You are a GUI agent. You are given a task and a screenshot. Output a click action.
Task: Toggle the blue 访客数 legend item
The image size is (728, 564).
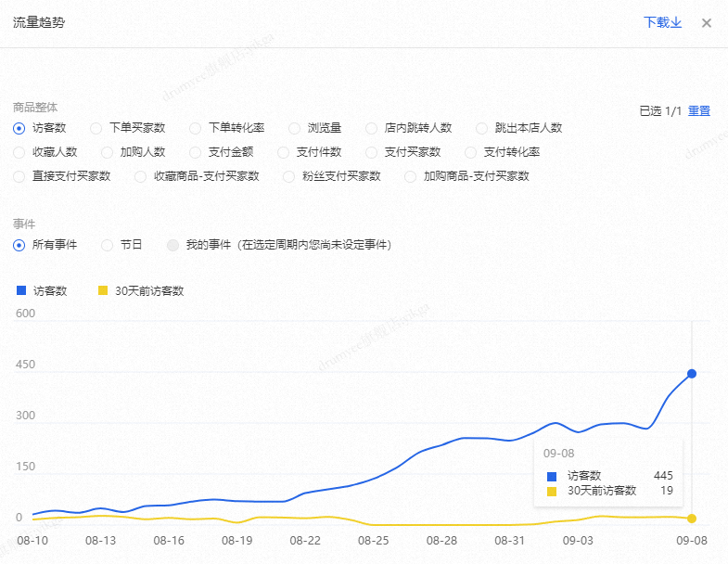tap(42, 291)
